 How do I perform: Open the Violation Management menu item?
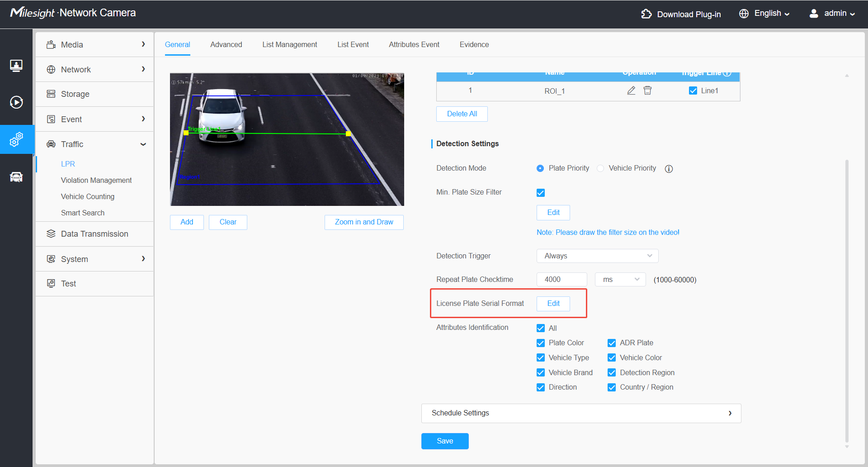96,180
